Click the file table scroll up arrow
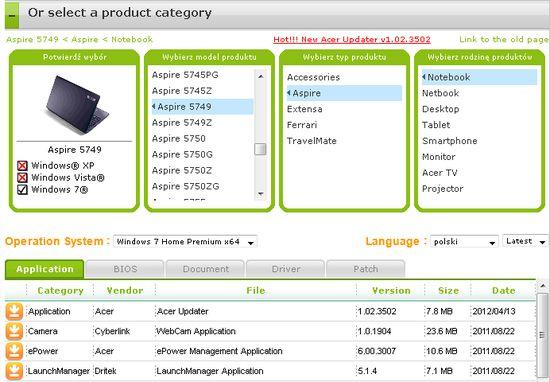 click(x=543, y=286)
